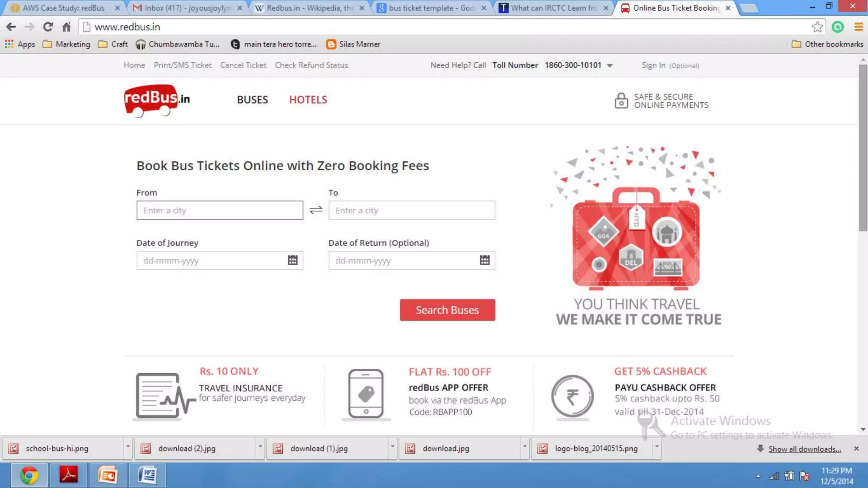Open the logo-blog_20140515.png download options arrow
868x488 pixels.
(657, 447)
